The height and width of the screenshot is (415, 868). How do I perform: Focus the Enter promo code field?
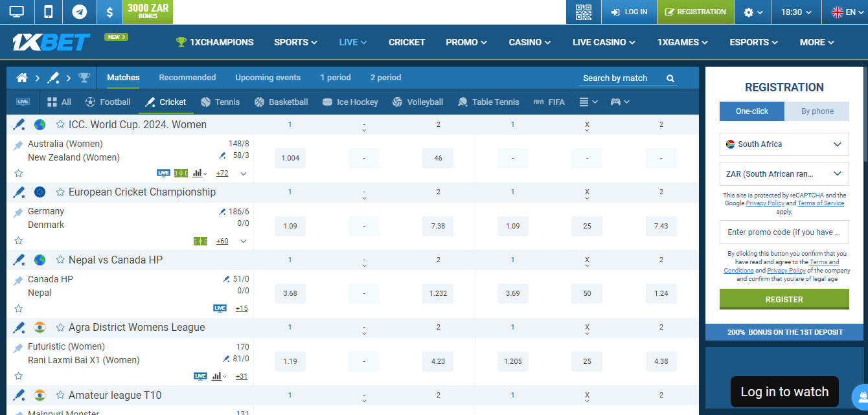pyautogui.click(x=784, y=232)
